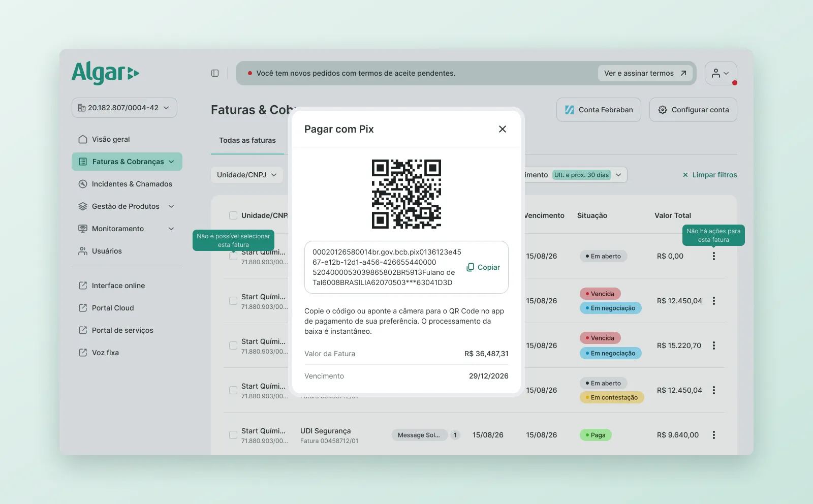Open actions menu for R$ 12.450,04 Em contestação row
The image size is (813, 504).
coord(714,390)
